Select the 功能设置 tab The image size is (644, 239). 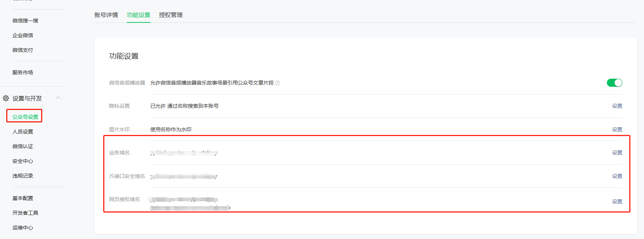pyautogui.click(x=138, y=15)
